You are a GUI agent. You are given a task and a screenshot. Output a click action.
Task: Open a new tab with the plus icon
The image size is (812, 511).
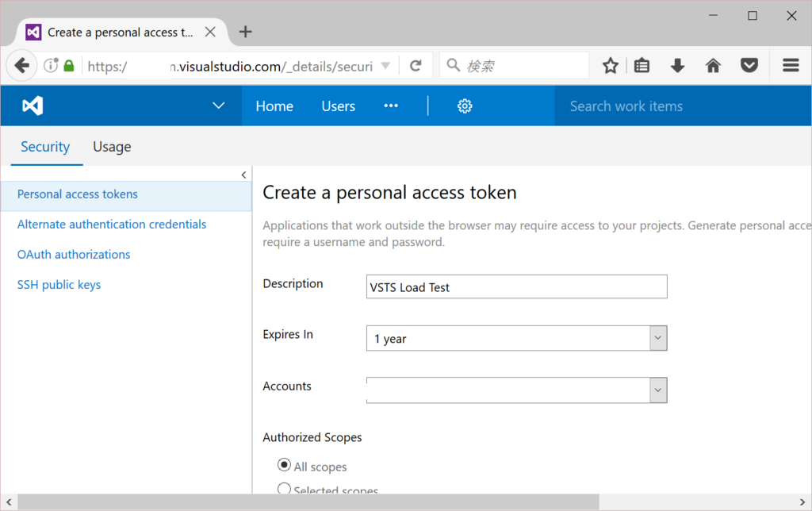tap(246, 32)
